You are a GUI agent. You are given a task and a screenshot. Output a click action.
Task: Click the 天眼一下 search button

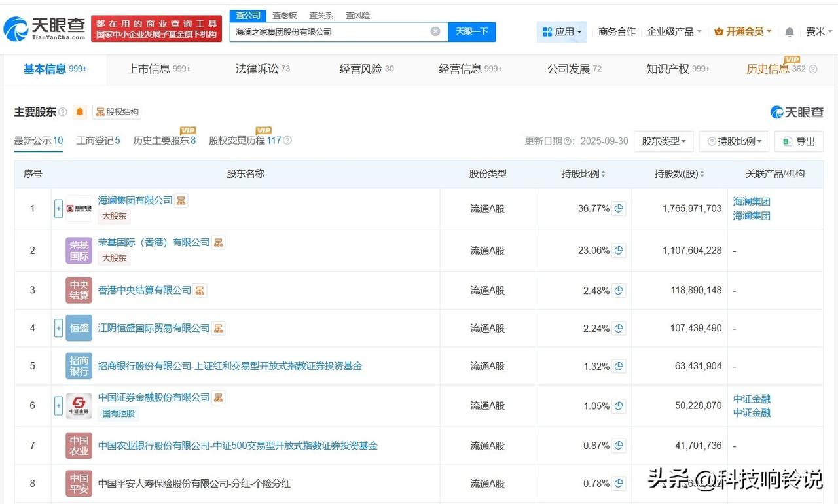coord(471,31)
